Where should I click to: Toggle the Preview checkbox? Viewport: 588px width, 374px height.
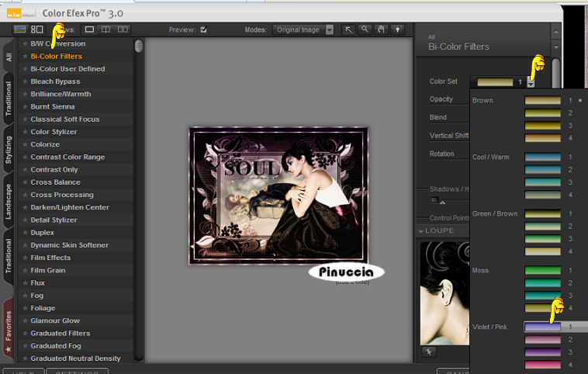(203, 29)
